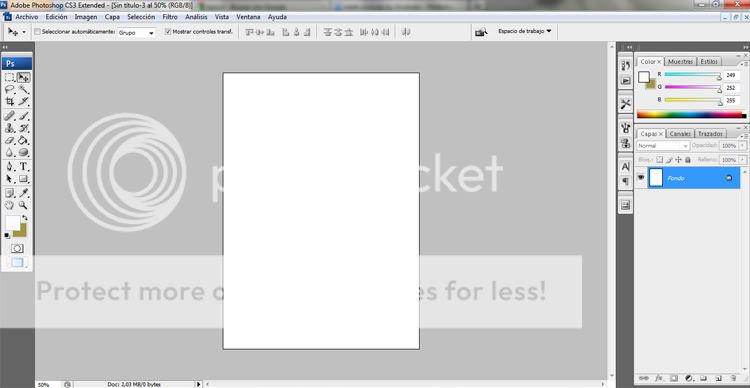The width and height of the screenshot is (750, 388).
Task: Toggle lock transparent pixels icon
Action: point(659,159)
